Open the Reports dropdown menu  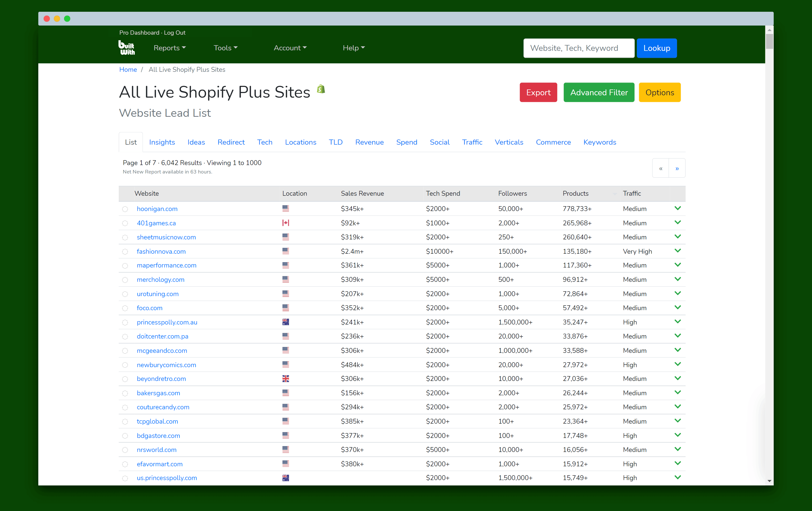[170, 48]
